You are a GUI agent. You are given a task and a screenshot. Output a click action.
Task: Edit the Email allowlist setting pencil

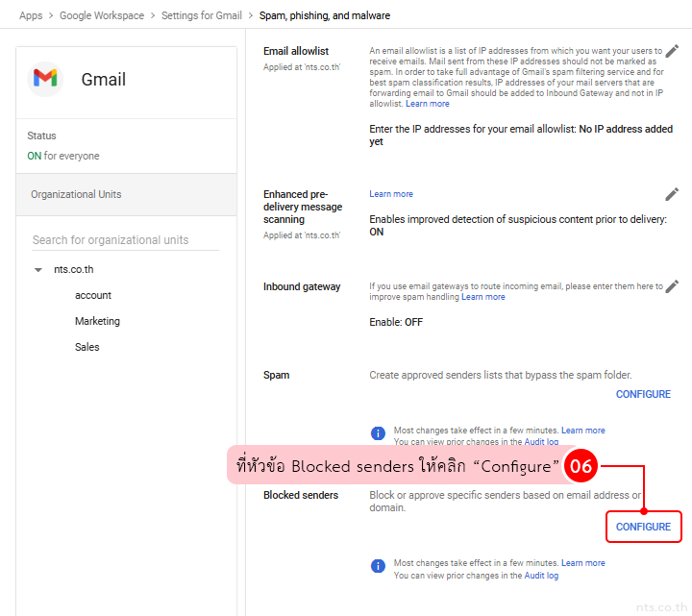pyautogui.click(x=672, y=51)
